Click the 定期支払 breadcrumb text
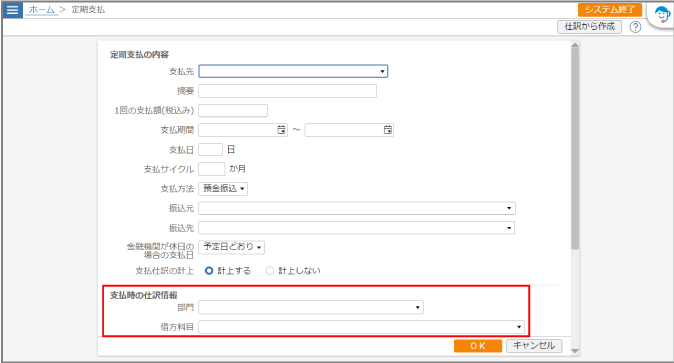This screenshot has height=363, width=674. [x=88, y=10]
